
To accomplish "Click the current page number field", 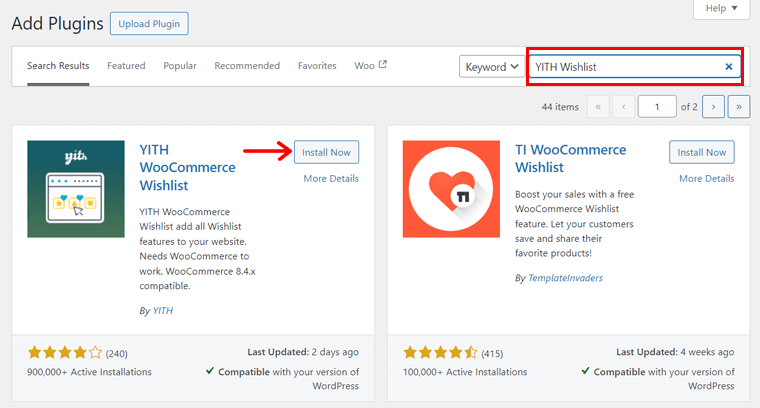I will point(657,107).
